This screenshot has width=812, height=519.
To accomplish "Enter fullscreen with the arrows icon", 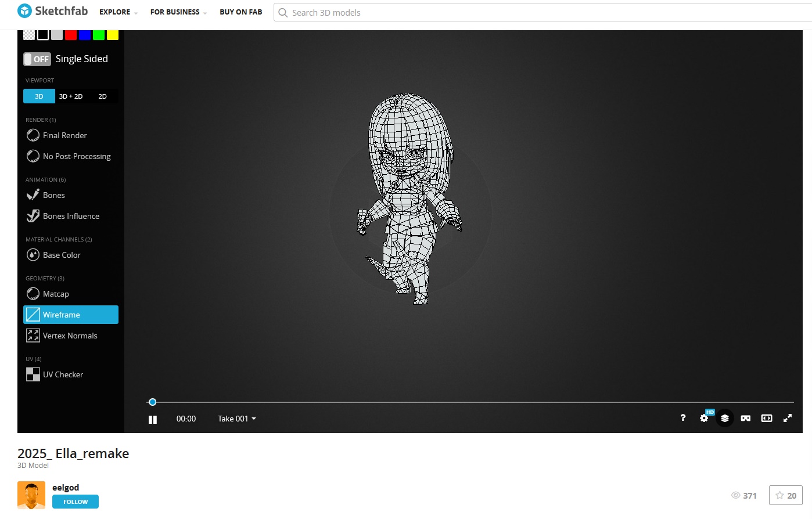I will [x=788, y=418].
